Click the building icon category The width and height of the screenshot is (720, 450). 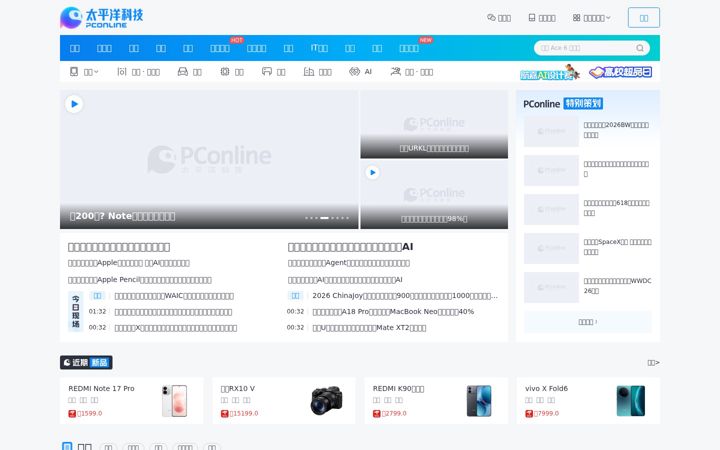pos(309,72)
